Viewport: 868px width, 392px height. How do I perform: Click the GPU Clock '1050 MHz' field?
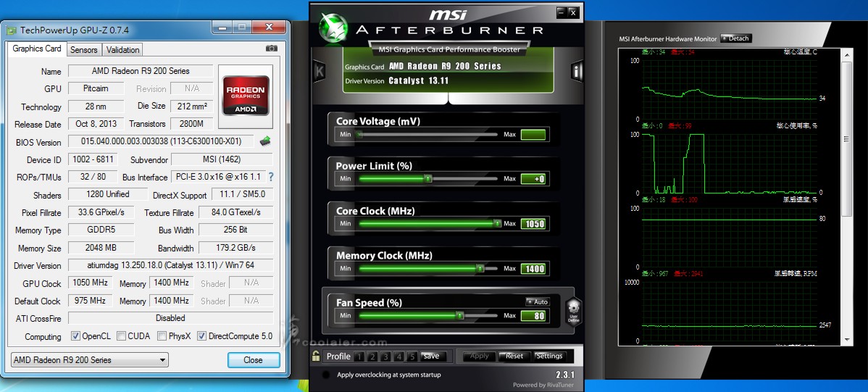[x=91, y=283]
